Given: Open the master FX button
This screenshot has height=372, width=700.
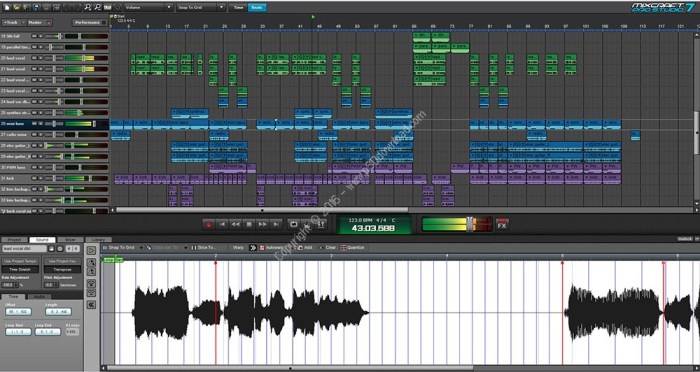Looking at the screenshot, I should tap(502, 225).
